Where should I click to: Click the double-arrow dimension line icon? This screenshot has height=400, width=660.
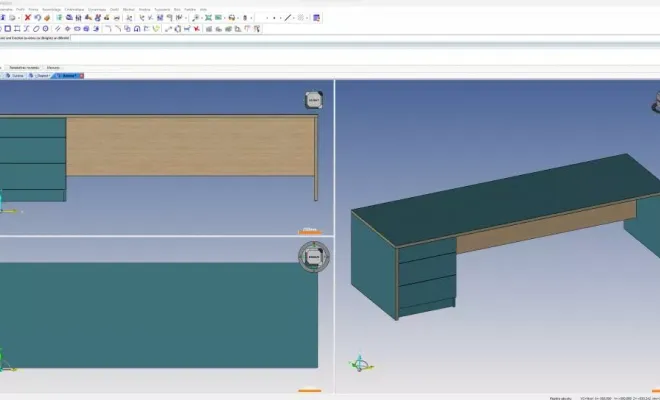pos(168,29)
